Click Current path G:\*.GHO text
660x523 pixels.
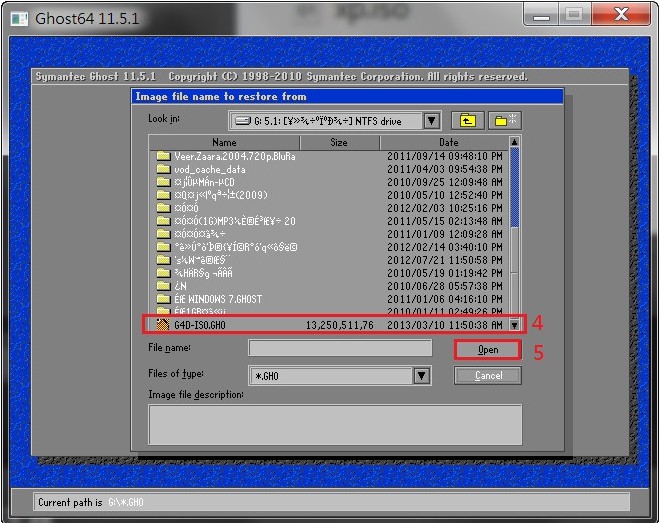125,502
